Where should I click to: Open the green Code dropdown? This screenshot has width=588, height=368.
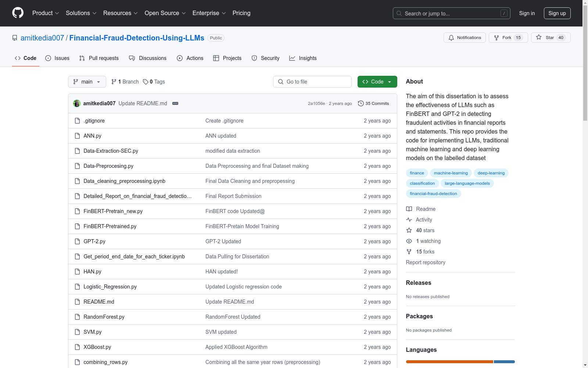(x=377, y=82)
